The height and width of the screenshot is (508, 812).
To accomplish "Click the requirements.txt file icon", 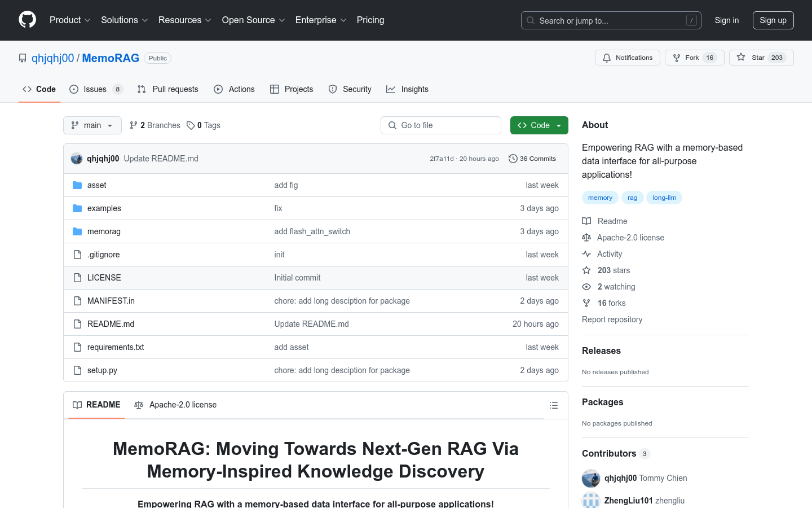I will click(77, 347).
